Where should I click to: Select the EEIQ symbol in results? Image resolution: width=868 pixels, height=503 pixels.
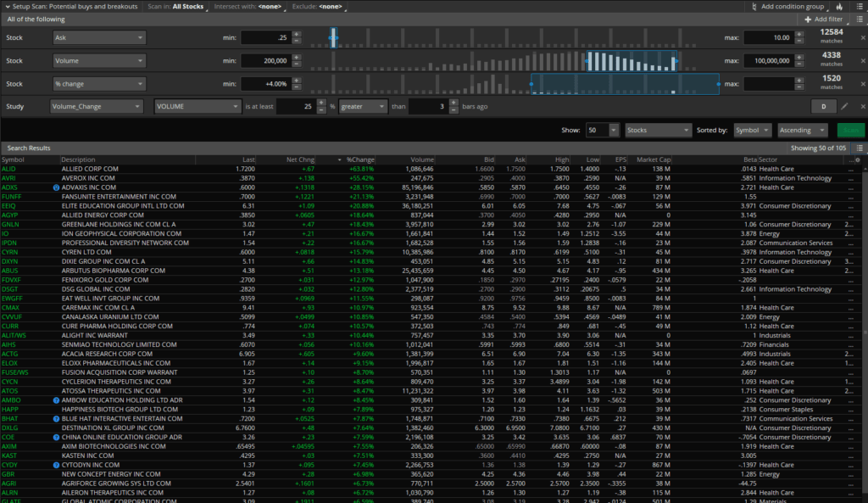8,206
